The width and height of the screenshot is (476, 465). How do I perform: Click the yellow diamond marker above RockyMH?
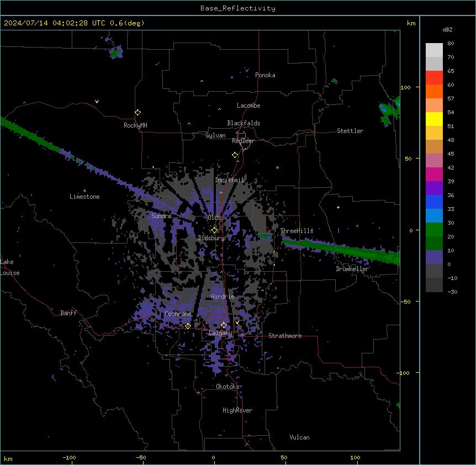[137, 113]
